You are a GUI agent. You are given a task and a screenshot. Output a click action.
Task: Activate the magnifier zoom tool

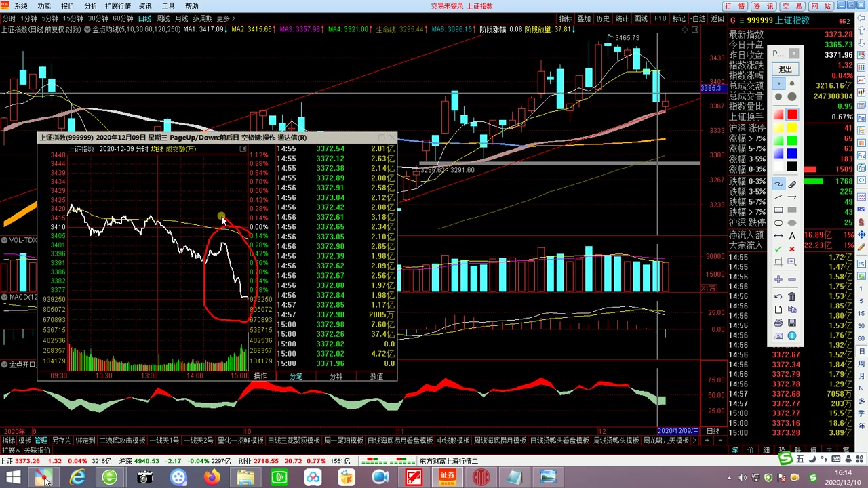792,262
